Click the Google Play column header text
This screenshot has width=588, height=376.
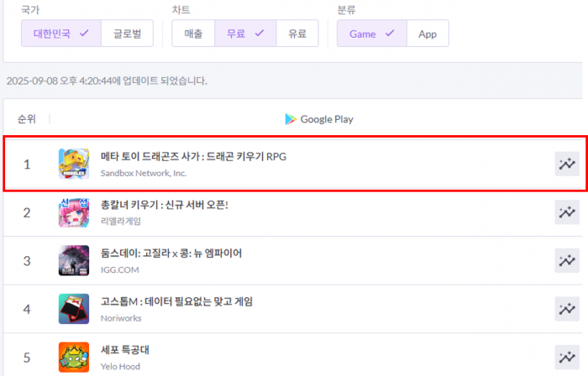(x=327, y=119)
